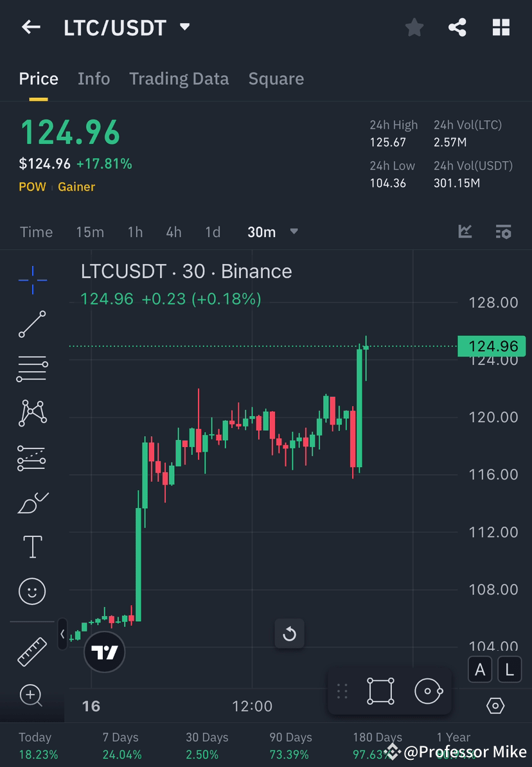Image resolution: width=532 pixels, height=767 pixels.
Task: Share the LTC/USDT chart
Action: (x=457, y=27)
